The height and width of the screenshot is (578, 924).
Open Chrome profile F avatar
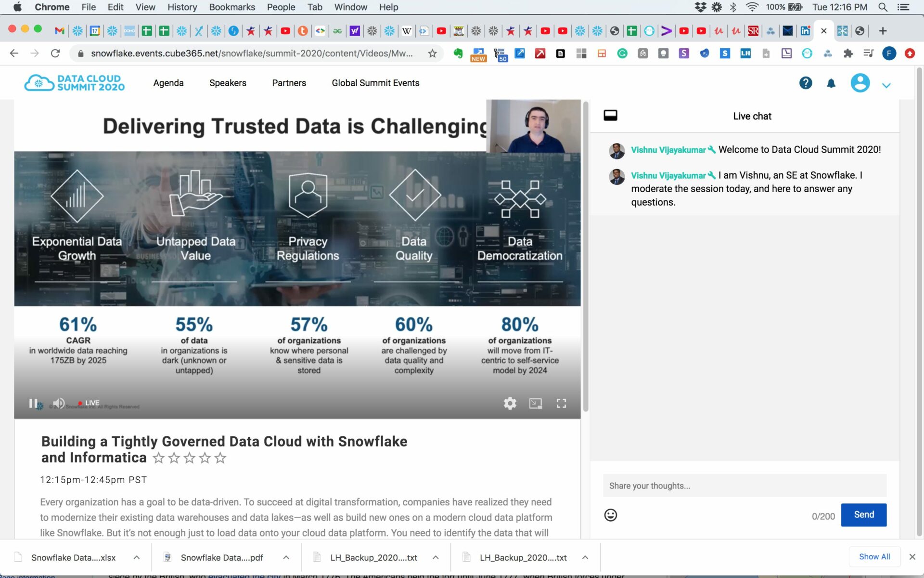[x=889, y=53]
